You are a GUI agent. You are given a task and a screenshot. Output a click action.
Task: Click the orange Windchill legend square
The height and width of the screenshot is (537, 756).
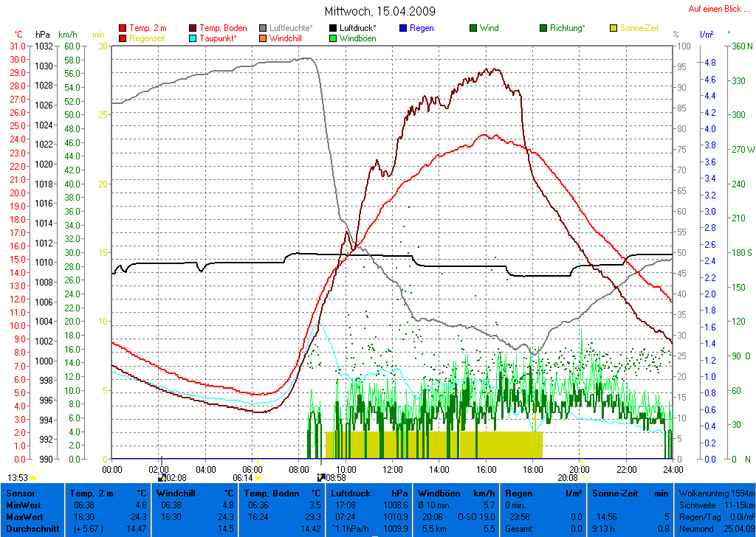[264, 38]
